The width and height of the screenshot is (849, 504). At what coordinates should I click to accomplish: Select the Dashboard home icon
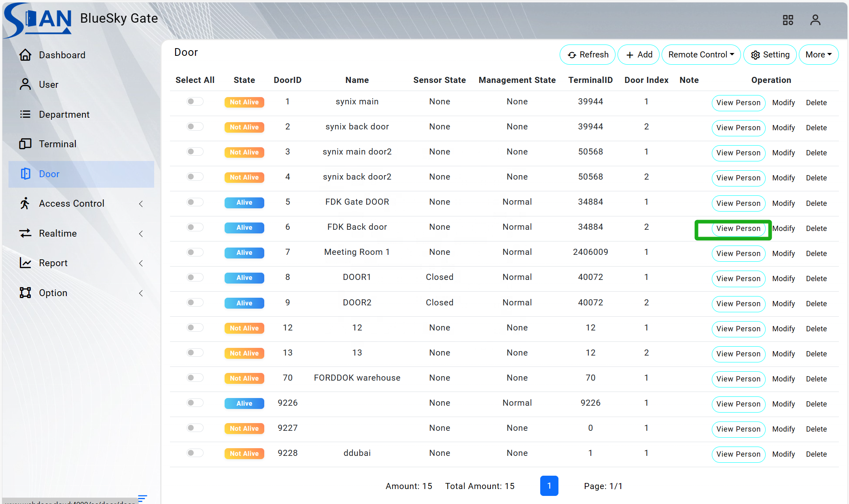25,55
